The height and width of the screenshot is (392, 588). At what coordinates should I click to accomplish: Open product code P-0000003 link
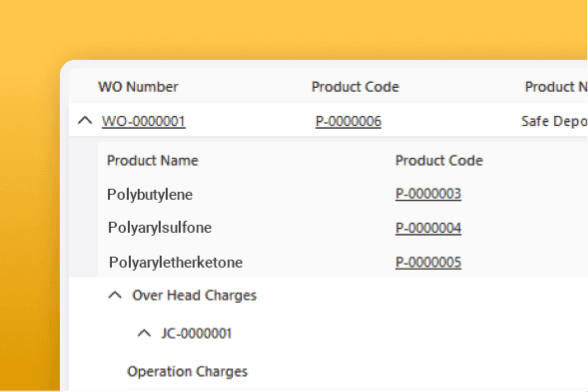[428, 194]
